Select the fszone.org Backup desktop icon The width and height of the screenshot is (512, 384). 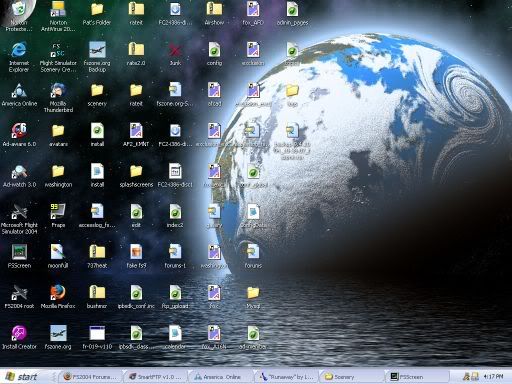pos(97,49)
